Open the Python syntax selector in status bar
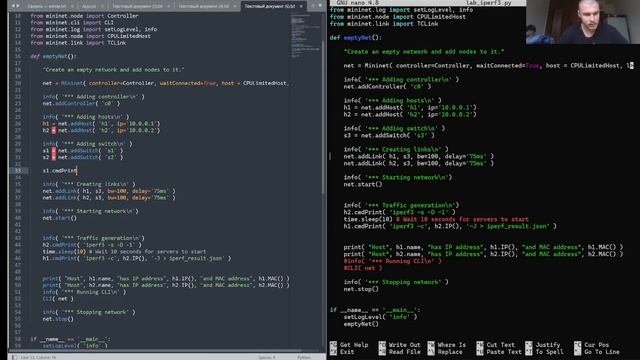Screen dimensions: 640x360 tap(304, 357)
